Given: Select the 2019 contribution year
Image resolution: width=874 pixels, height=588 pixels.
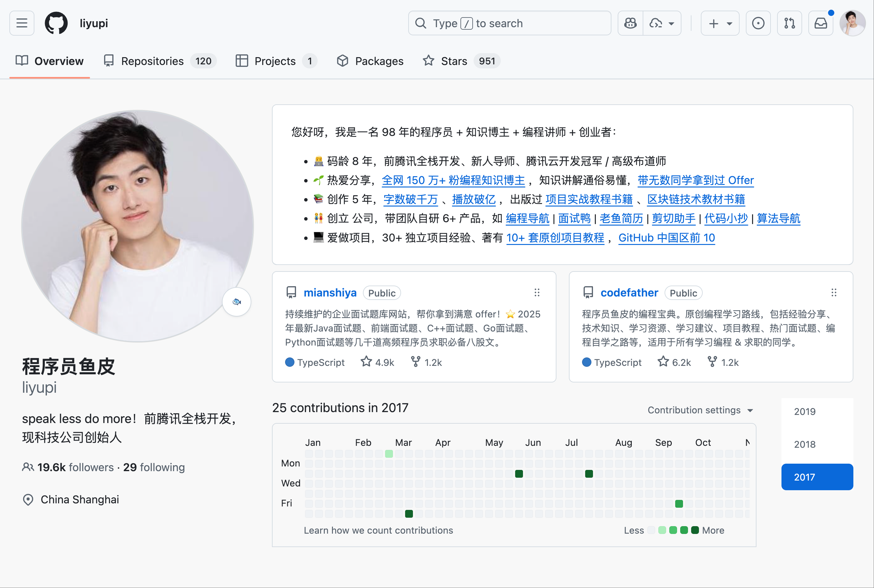Looking at the screenshot, I should tap(805, 411).
